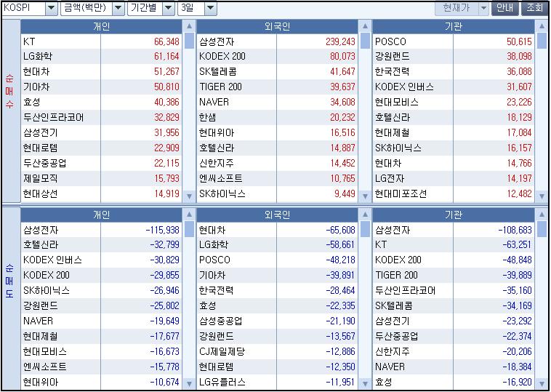Click scrollbar thumb in 순매수 개인 list
551x392 pixels.
(x=190, y=41)
